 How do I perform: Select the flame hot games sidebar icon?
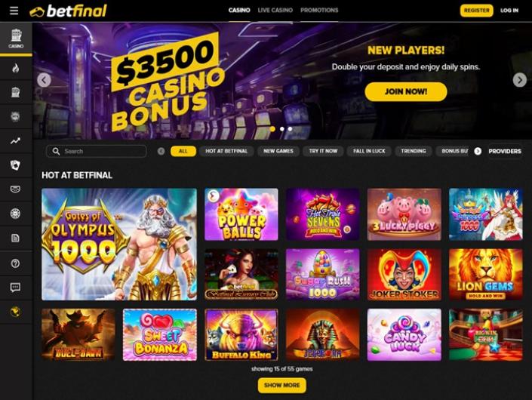pyautogui.click(x=16, y=68)
